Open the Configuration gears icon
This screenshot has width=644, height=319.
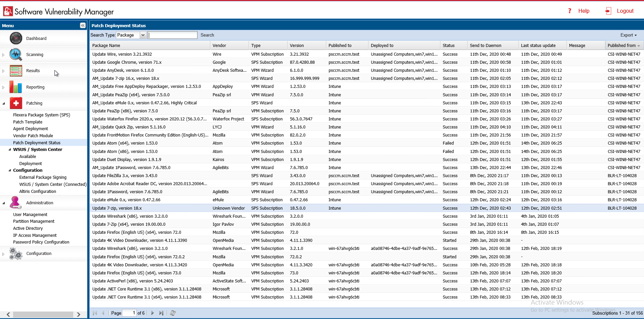[x=16, y=254]
